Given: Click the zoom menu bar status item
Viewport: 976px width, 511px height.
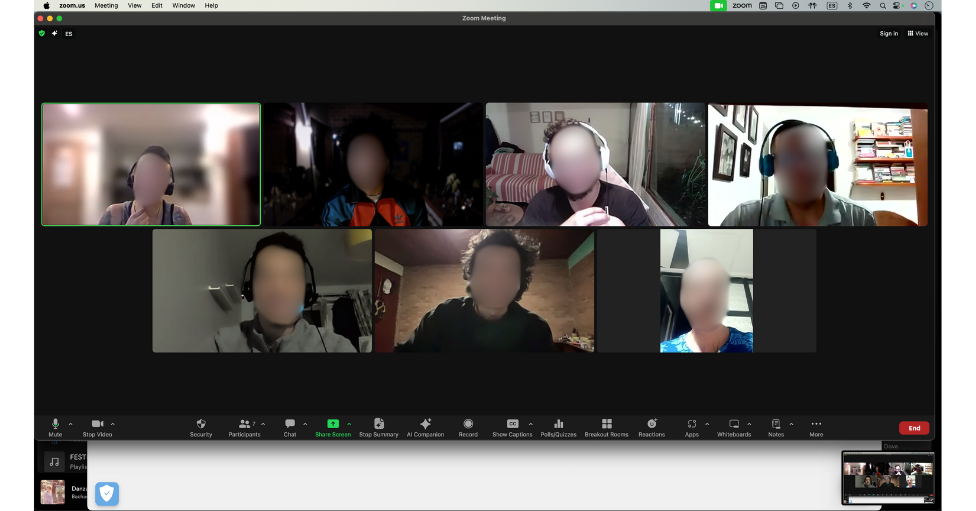Looking at the screenshot, I should pyautogui.click(x=742, y=6).
